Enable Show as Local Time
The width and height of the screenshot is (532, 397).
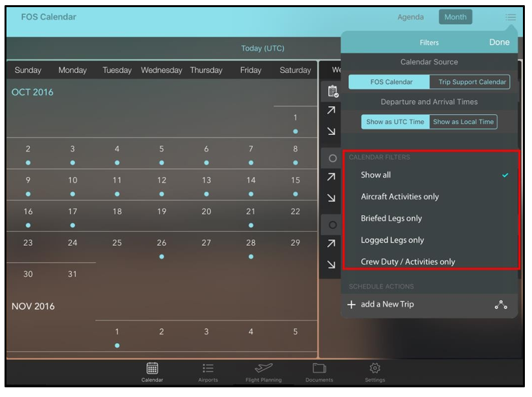(463, 122)
